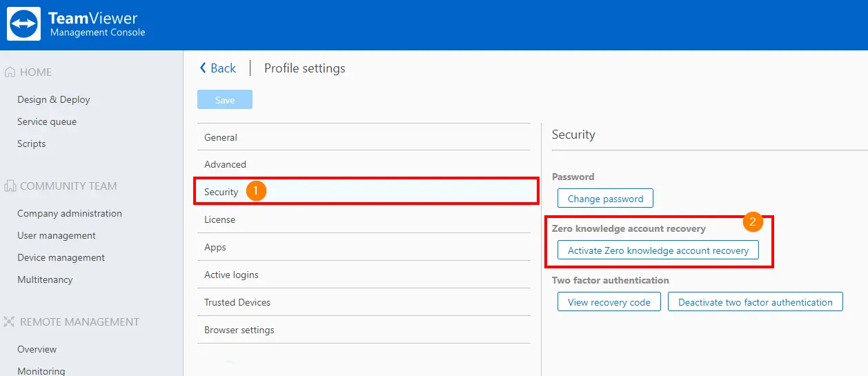
Task: Go Back from Profile settings
Action: click(x=217, y=68)
